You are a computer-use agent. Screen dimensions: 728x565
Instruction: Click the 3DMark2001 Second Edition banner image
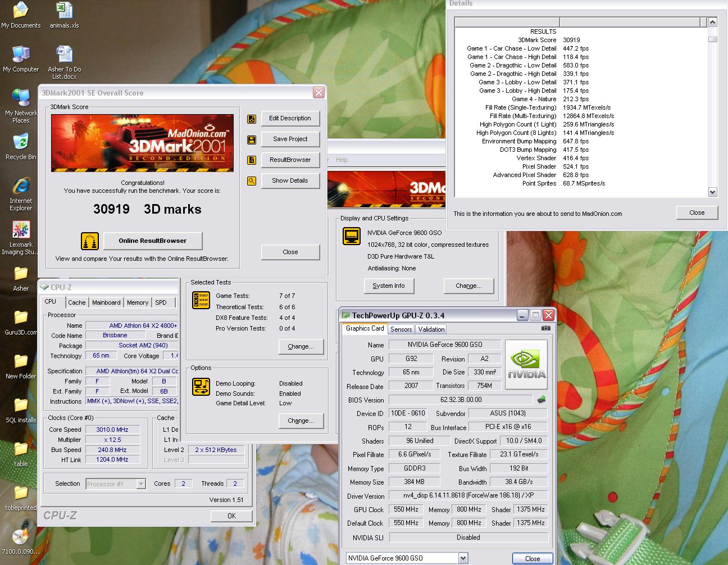142,143
